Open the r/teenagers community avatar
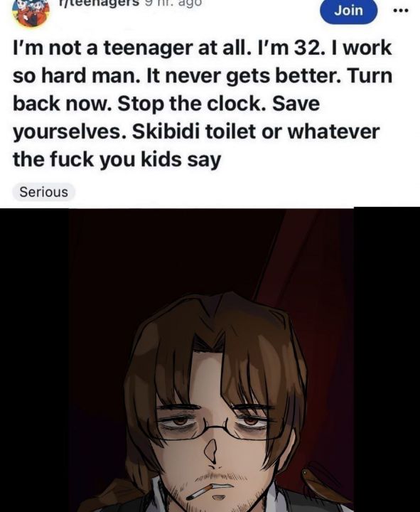 31,13
